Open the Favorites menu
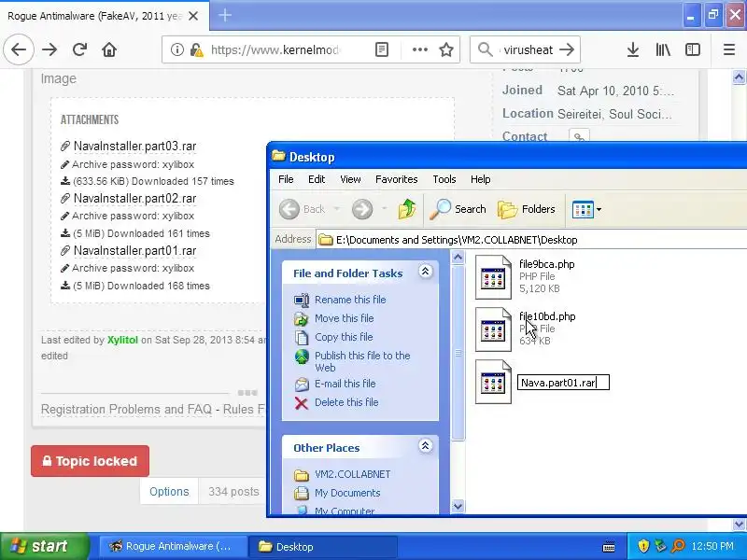The image size is (747, 560). (x=396, y=179)
